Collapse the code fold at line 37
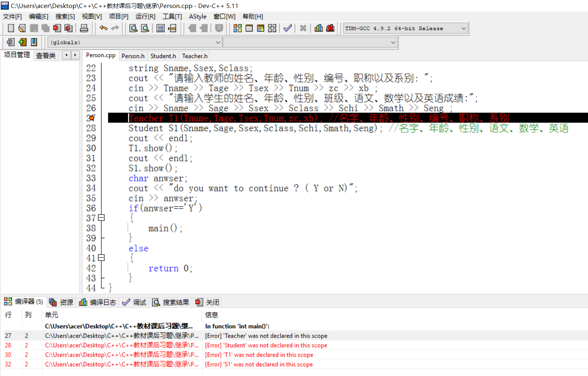 102,218
